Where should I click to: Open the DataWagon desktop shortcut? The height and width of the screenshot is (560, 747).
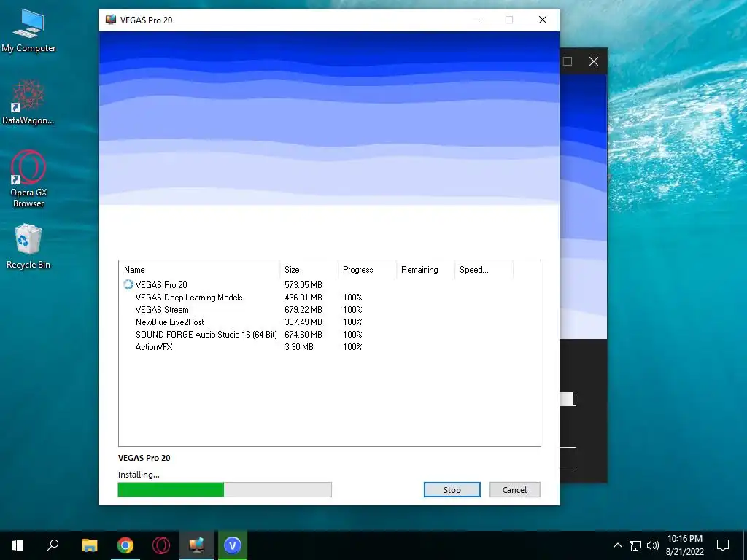click(x=28, y=102)
